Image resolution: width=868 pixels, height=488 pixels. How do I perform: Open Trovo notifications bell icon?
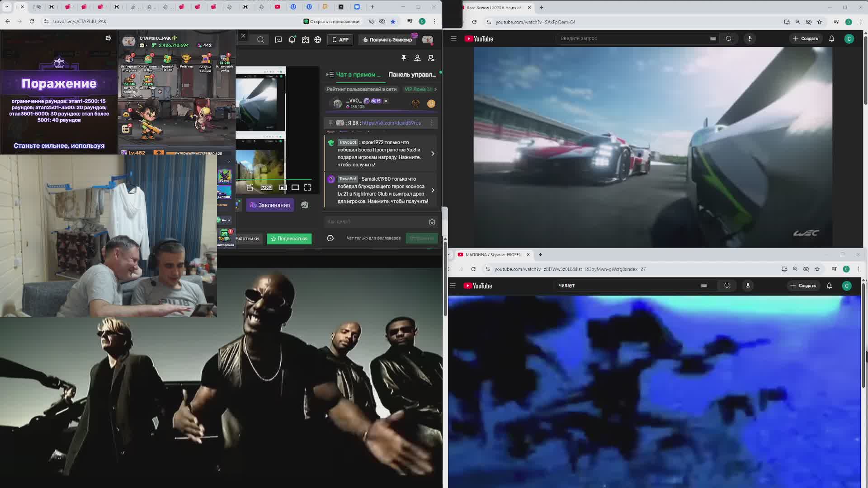tap(292, 40)
